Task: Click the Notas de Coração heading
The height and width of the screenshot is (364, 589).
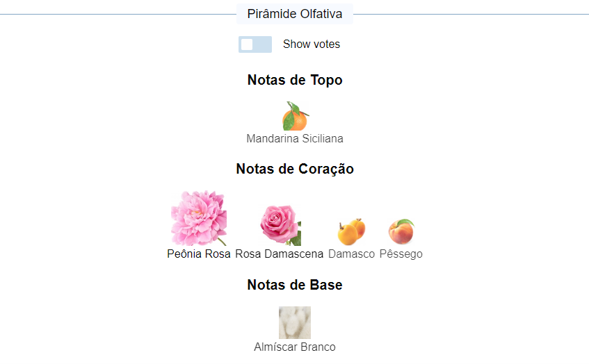Action: [x=295, y=169]
